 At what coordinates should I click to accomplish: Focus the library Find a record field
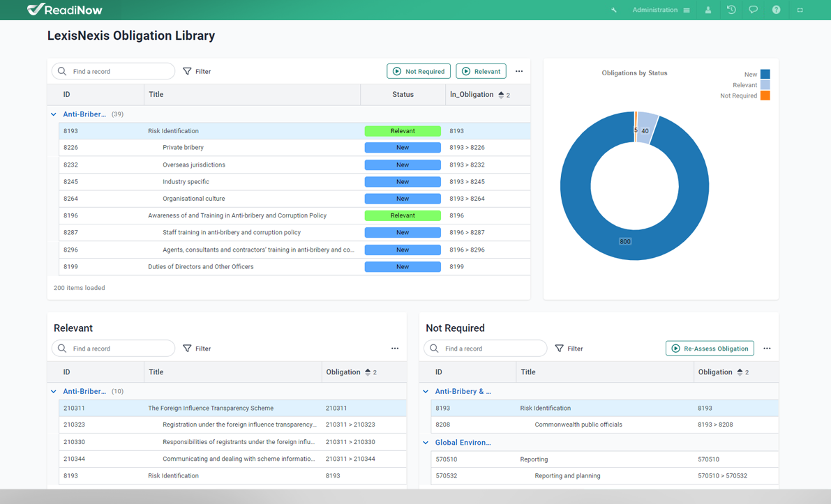click(x=113, y=71)
